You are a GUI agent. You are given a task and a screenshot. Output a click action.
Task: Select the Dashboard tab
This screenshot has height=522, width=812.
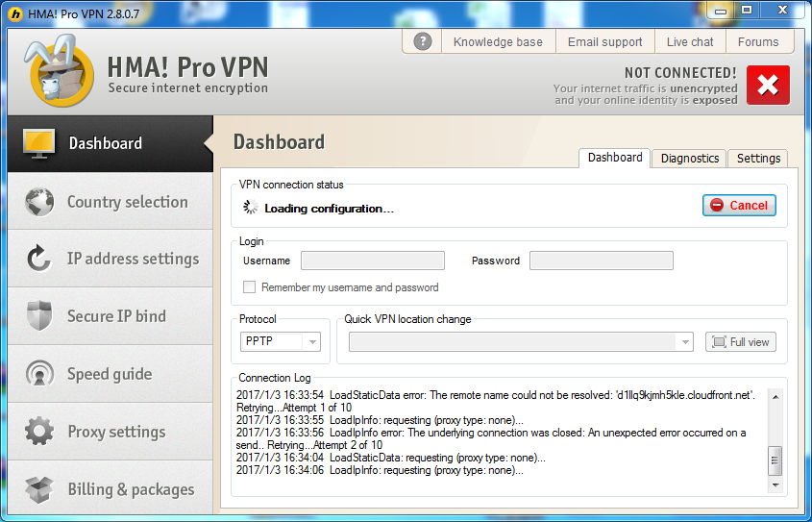click(615, 158)
